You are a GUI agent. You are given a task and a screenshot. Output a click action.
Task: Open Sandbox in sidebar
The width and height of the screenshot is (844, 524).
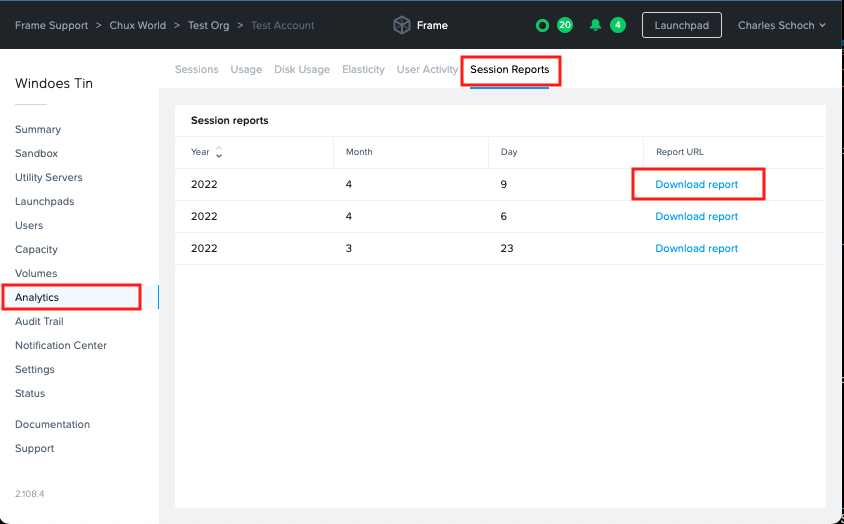[x=36, y=153]
